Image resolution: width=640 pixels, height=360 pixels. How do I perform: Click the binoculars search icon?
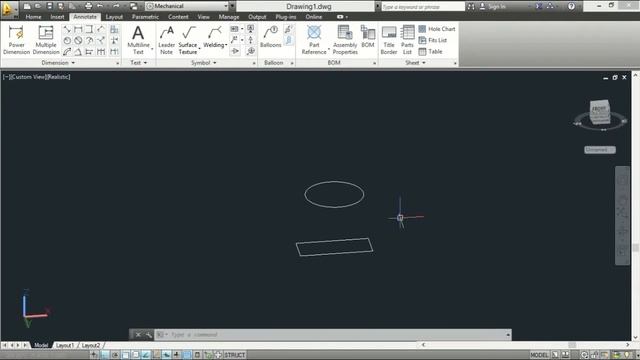(x=471, y=6)
